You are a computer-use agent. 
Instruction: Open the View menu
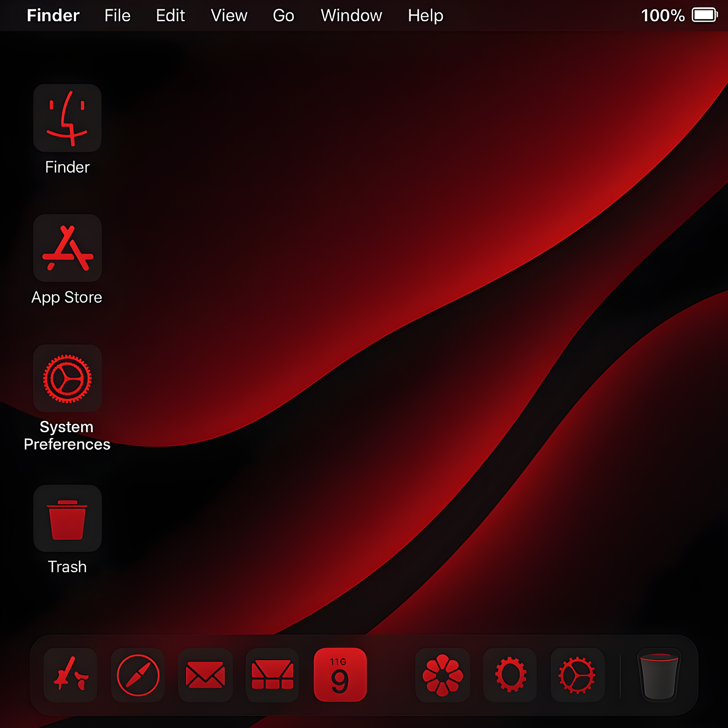tap(229, 15)
